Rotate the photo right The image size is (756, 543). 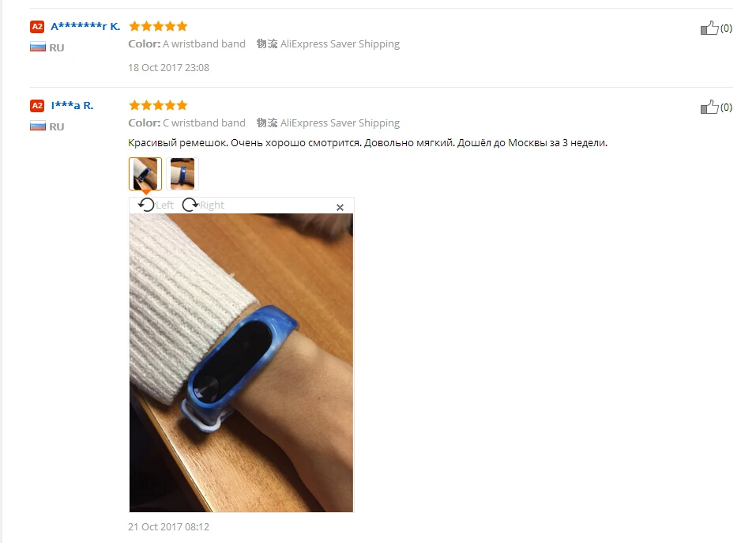(x=203, y=205)
